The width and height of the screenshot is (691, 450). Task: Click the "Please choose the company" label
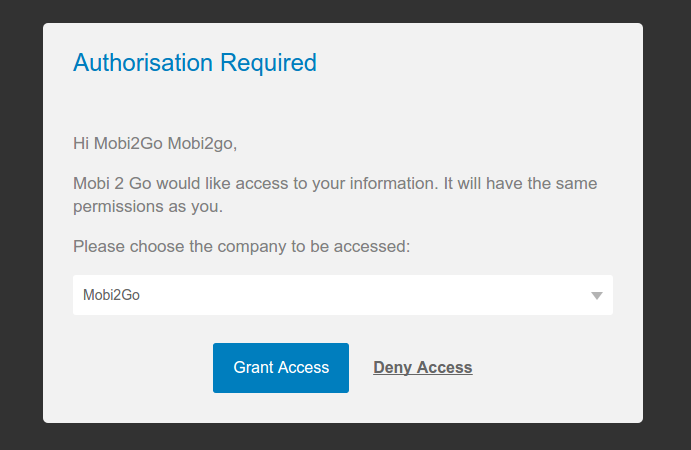point(242,246)
